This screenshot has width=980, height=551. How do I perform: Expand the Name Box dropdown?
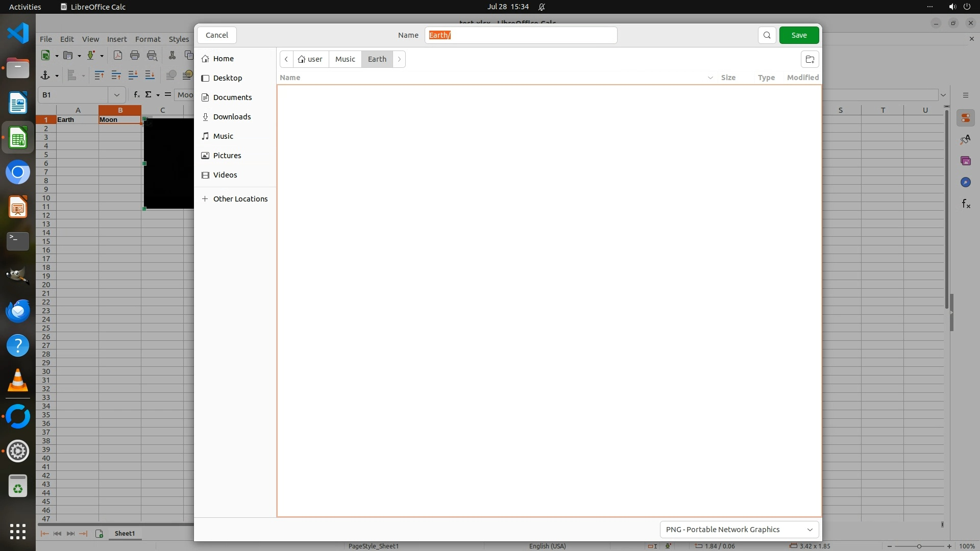[117, 95]
